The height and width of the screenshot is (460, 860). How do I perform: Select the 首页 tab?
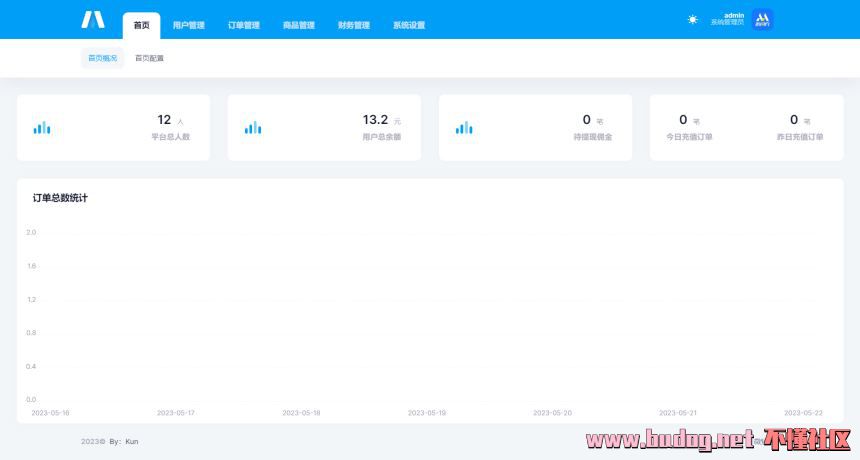pos(142,25)
